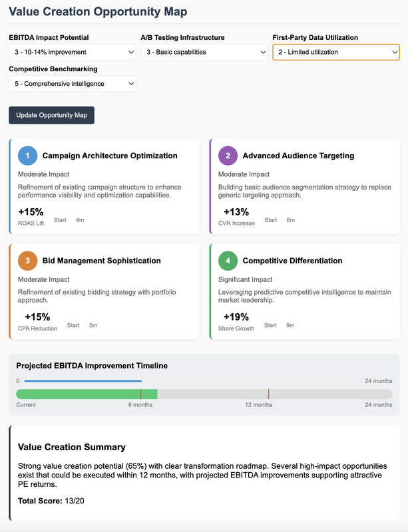Click the green number 4 circle badge
This screenshot has height=532, width=408.
click(228, 261)
